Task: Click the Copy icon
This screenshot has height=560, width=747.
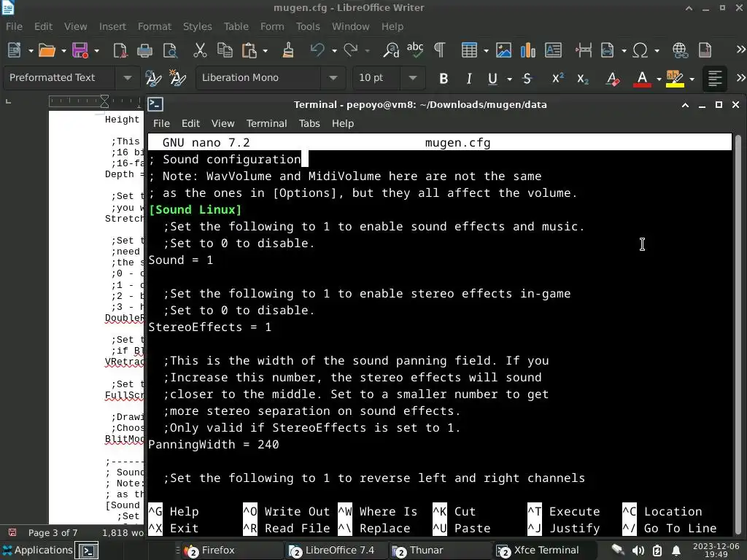Action: pyautogui.click(x=225, y=50)
